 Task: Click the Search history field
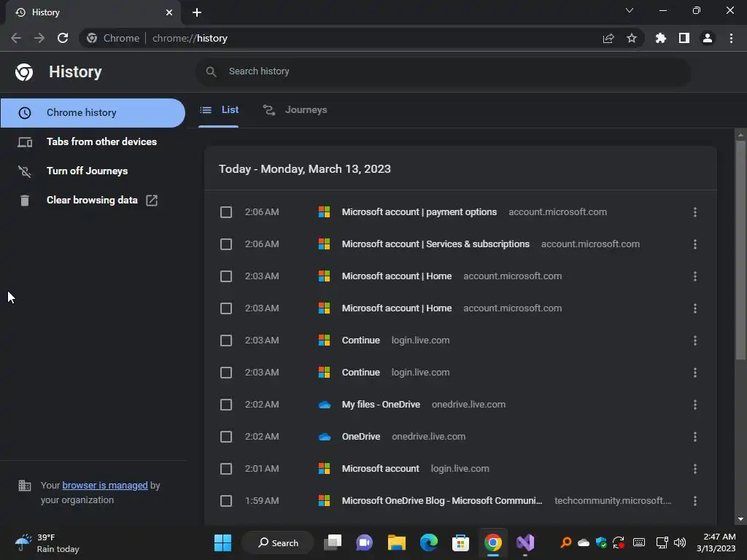[444, 71]
